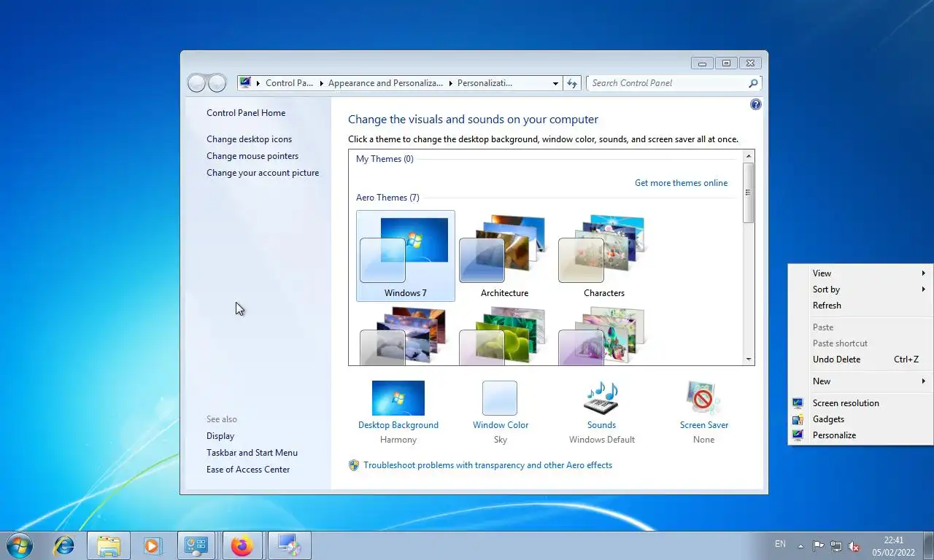
Task: Open the View context menu entry
Action: (x=860, y=273)
